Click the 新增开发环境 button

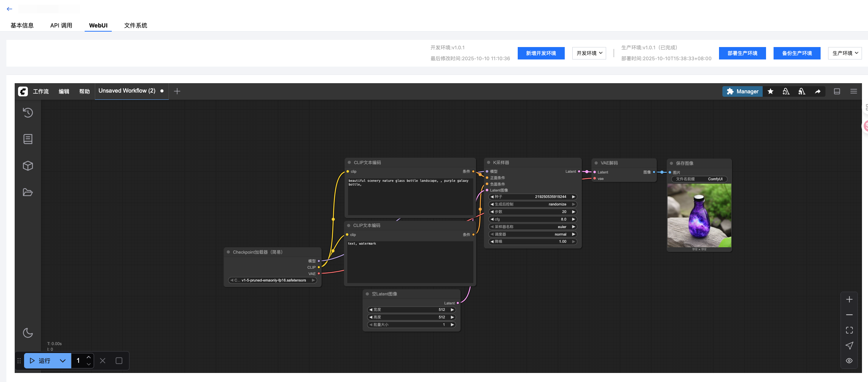[541, 53]
